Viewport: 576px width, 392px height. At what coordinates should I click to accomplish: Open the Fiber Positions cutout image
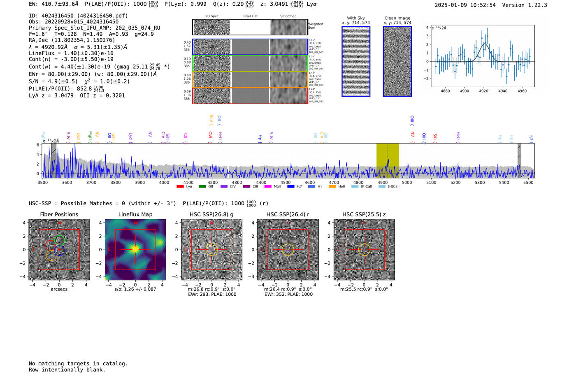(59, 250)
